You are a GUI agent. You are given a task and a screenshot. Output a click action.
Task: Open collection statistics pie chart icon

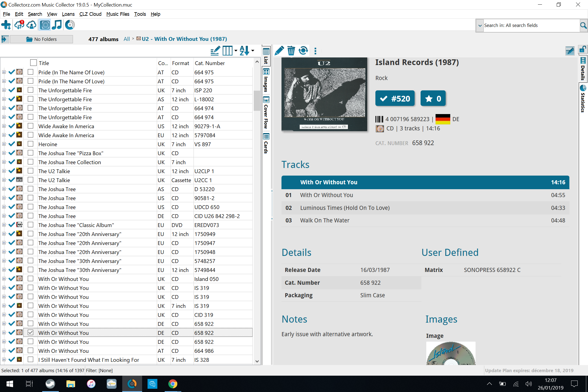(70, 25)
